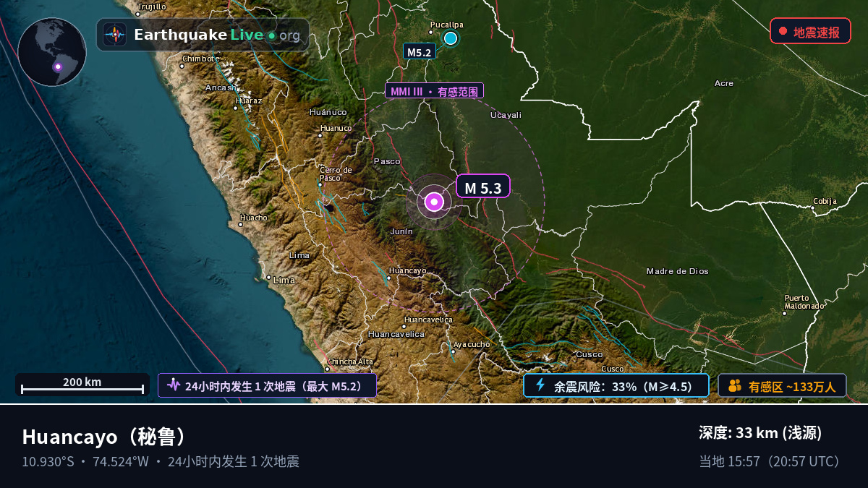This screenshot has width=868, height=488.
Task: Open the 24小时内发生 1 次地震 badge
Action: point(268,385)
